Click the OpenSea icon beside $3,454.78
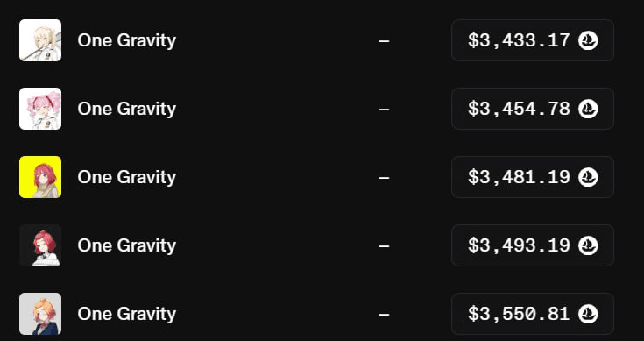Viewport: 644px width, 341px height. 588,109
